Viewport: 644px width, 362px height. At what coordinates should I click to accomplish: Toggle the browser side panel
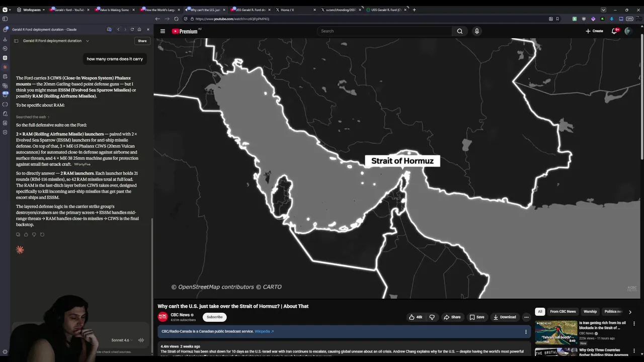pos(5,19)
